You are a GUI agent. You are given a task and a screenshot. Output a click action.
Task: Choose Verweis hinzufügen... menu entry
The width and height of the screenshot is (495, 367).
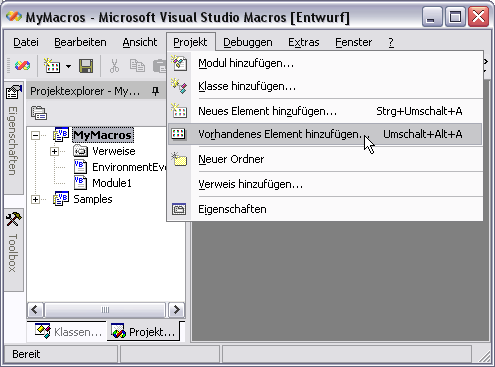pos(325,184)
